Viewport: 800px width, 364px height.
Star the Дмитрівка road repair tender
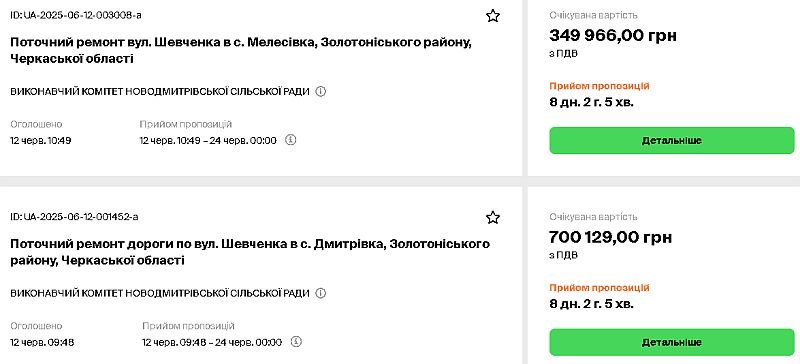(492, 218)
